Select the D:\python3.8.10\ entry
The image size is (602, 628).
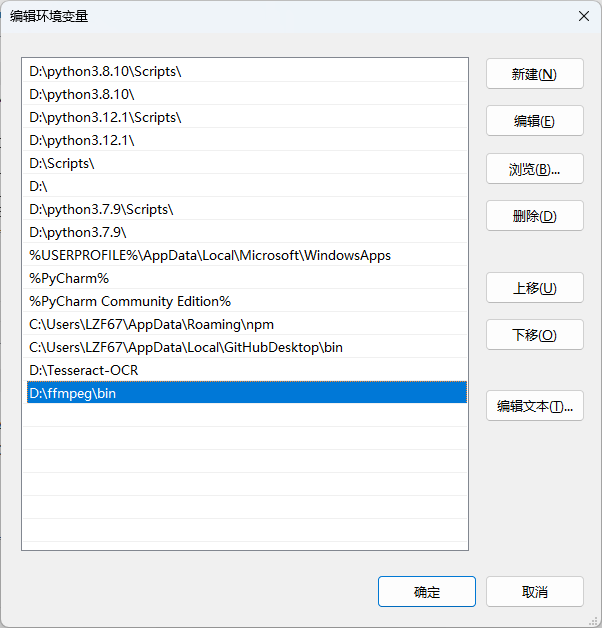tap(245, 94)
